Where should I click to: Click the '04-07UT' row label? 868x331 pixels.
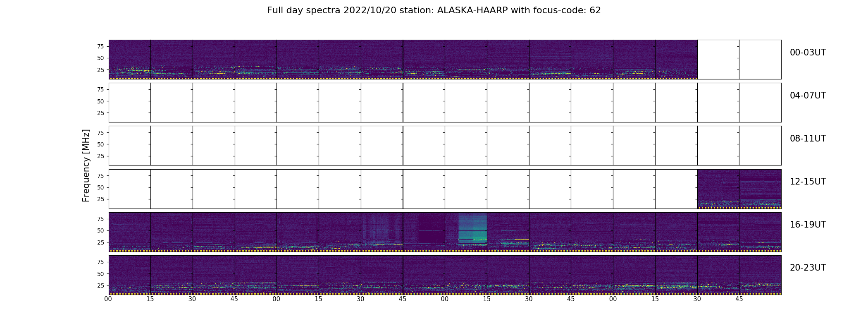[808, 96]
